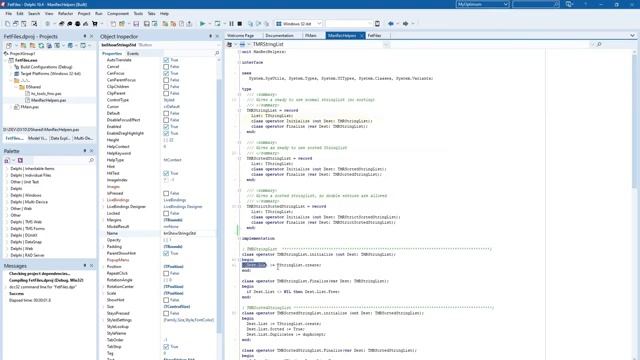Toggle the ClipChildren property checkbox
This screenshot has width=640, height=360.
tap(166, 87)
